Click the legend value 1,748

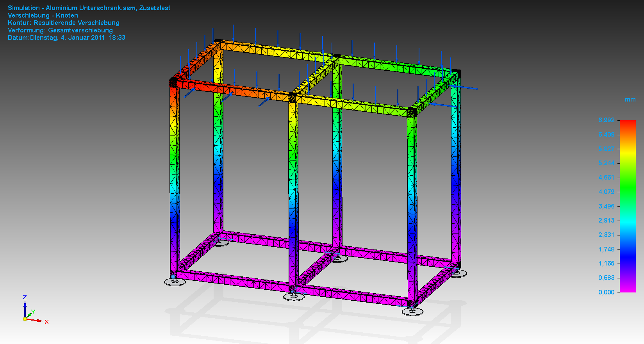[606, 249]
